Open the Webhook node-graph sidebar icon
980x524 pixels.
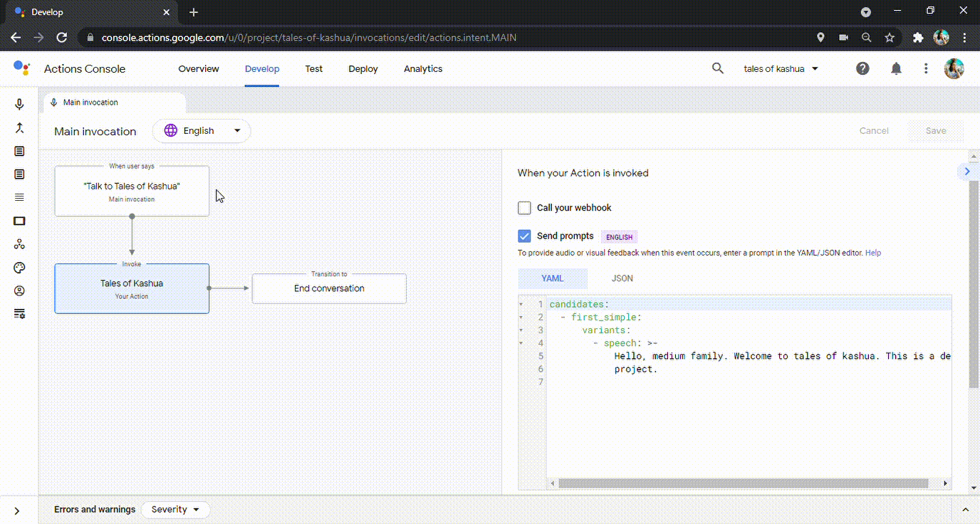[x=19, y=244]
